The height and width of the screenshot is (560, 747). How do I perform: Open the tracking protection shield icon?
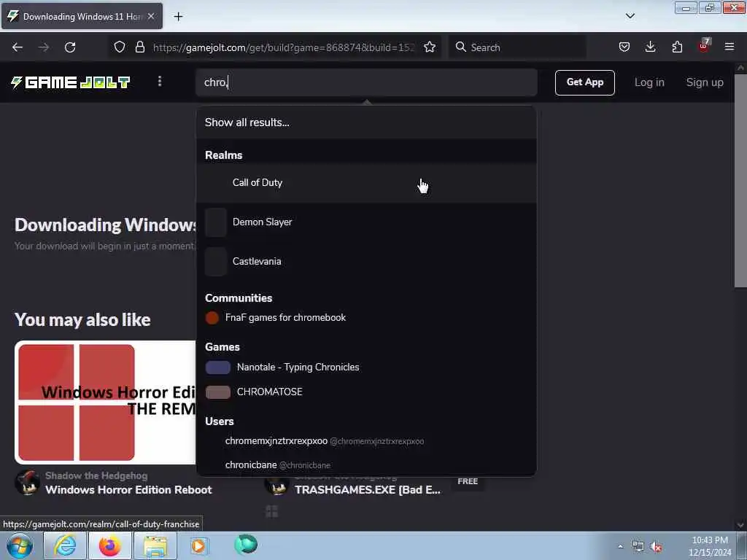pyautogui.click(x=120, y=47)
